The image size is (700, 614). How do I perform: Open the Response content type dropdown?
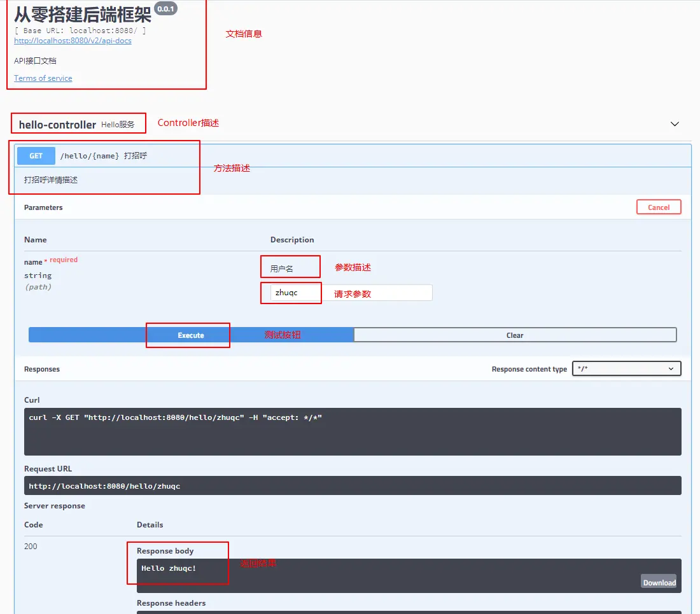tap(626, 368)
